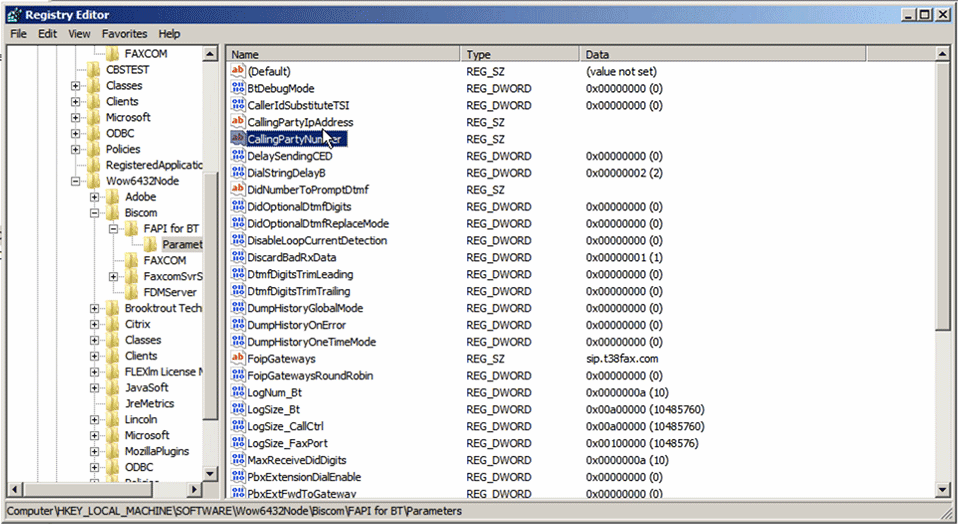Open the View menu

point(79,34)
